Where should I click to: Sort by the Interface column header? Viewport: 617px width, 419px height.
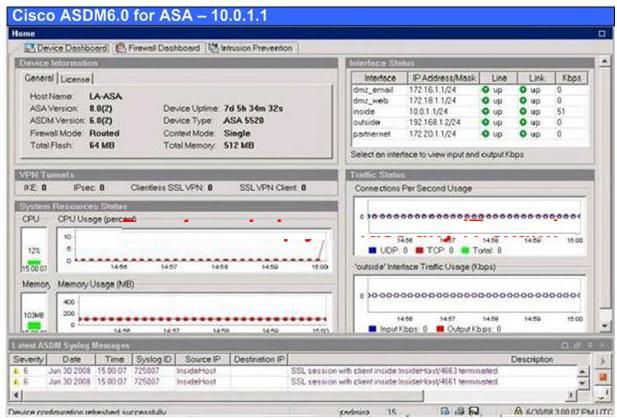coord(379,78)
